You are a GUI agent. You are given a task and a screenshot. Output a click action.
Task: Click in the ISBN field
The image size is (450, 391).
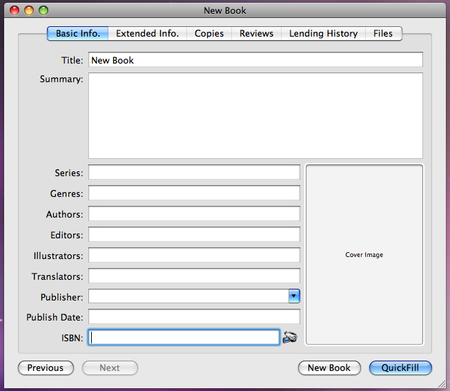tap(184, 337)
